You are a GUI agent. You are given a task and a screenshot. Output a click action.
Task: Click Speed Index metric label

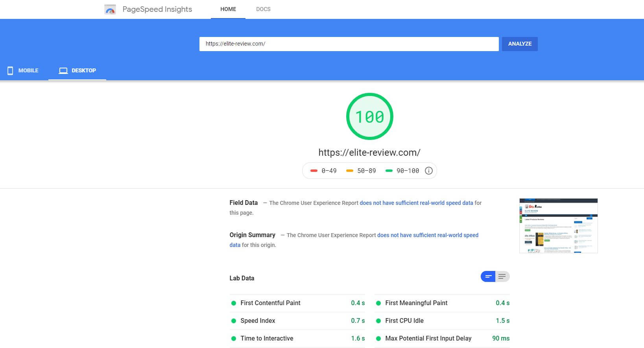pyautogui.click(x=258, y=321)
